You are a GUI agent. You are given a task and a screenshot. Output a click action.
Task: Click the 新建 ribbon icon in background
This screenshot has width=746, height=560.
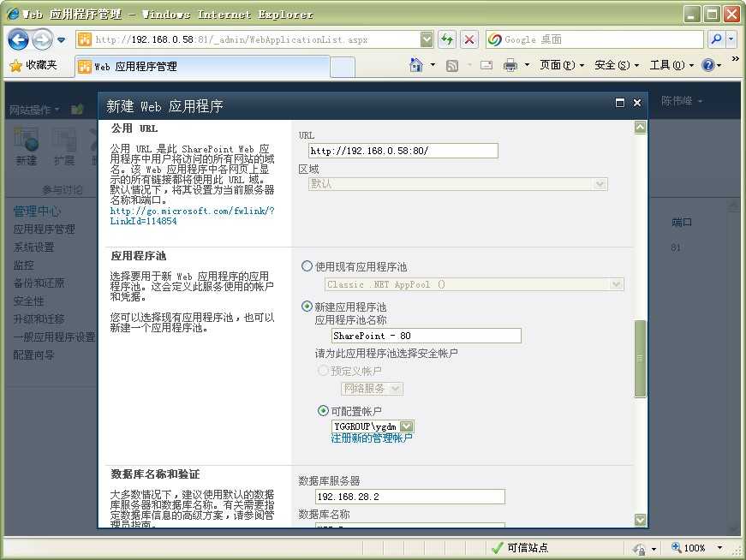(x=27, y=146)
